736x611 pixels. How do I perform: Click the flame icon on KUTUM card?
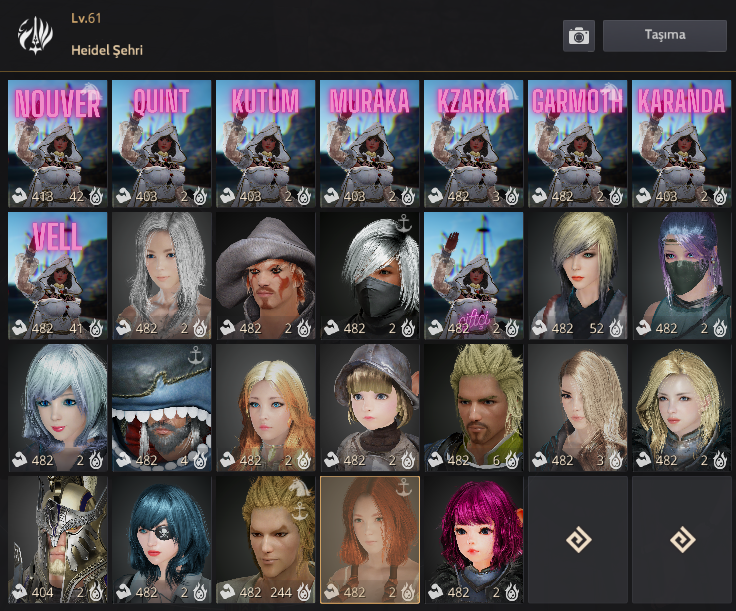(304, 196)
